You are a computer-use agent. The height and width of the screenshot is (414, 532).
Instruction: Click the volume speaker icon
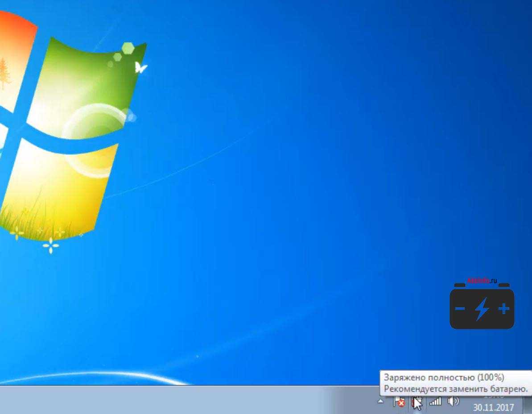pyautogui.click(x=453, y=402)
